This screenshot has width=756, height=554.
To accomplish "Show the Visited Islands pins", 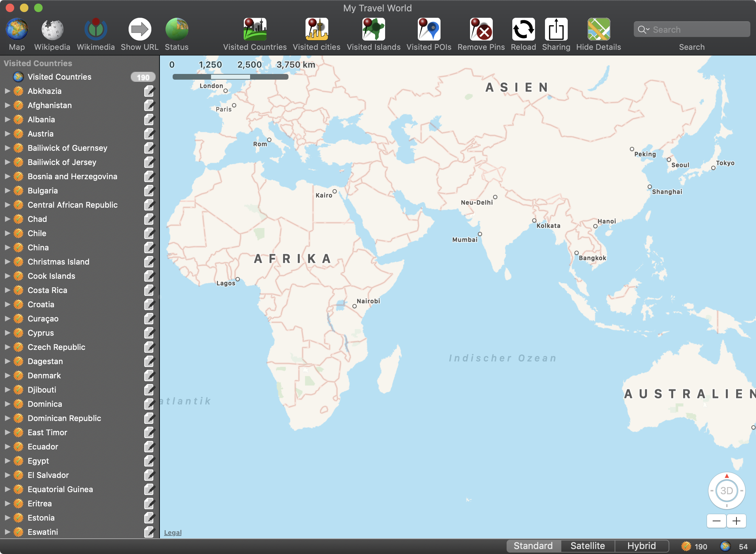I will (373, 30).
